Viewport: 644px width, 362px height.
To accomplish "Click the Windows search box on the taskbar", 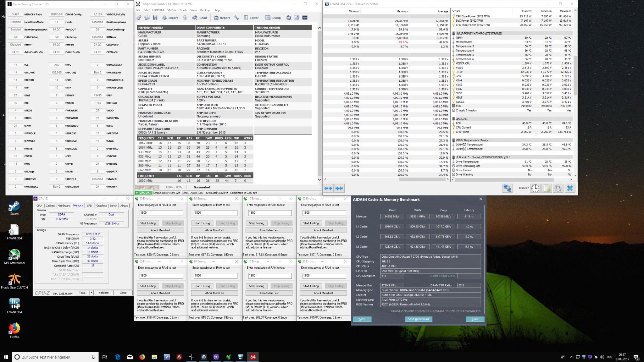I will (x=55, y=357).
